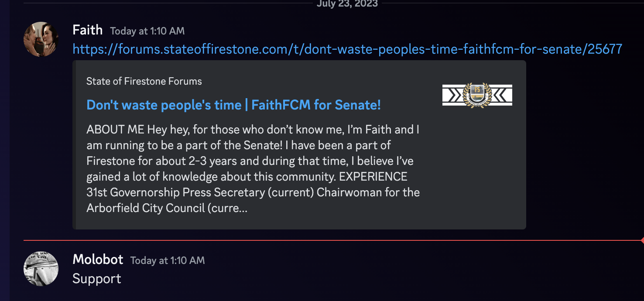Click the timestamp on Faith's message
Image resolution: width=644 pixels, height=301 pixels.
[147, 31]
